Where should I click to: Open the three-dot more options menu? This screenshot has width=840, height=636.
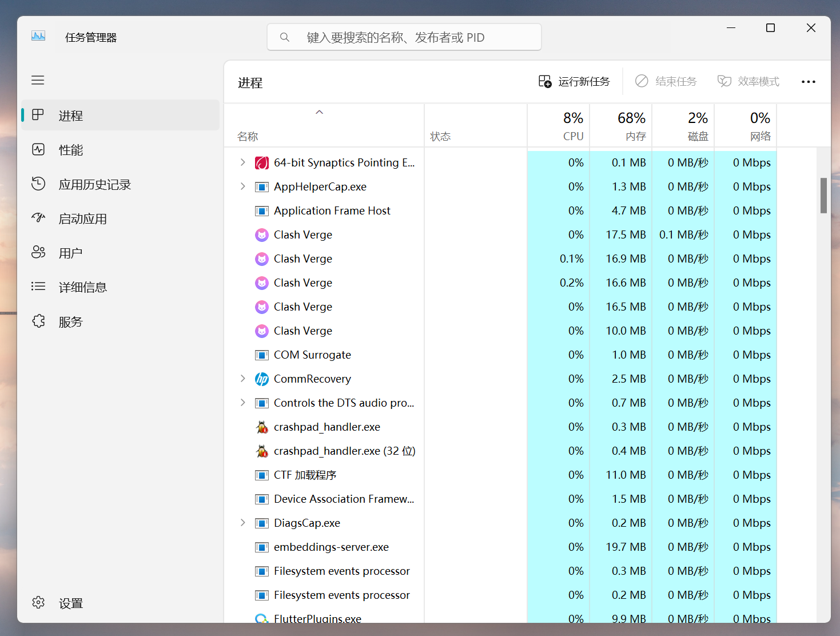click(x=809, y=82)
